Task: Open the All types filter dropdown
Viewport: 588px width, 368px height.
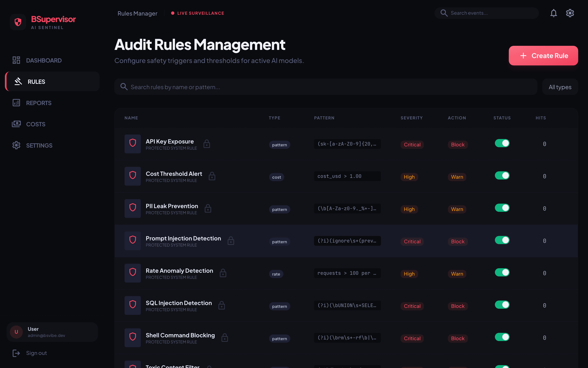Action: point(560,87)
